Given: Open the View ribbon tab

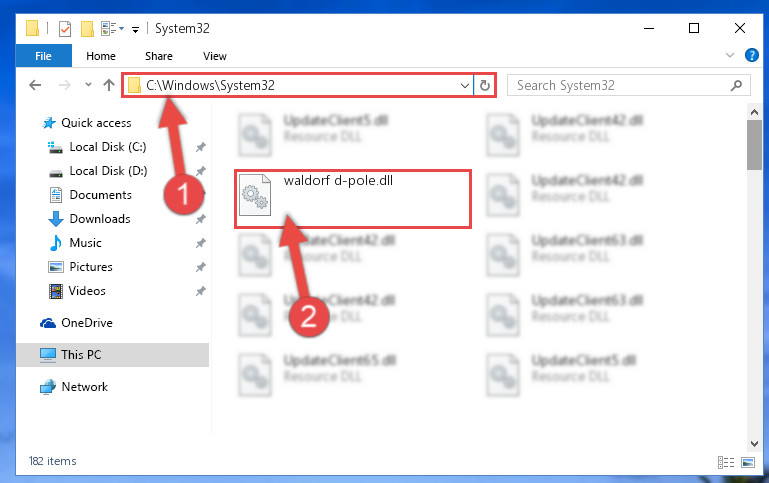Looking at the screenshot, I should [215, 56].
